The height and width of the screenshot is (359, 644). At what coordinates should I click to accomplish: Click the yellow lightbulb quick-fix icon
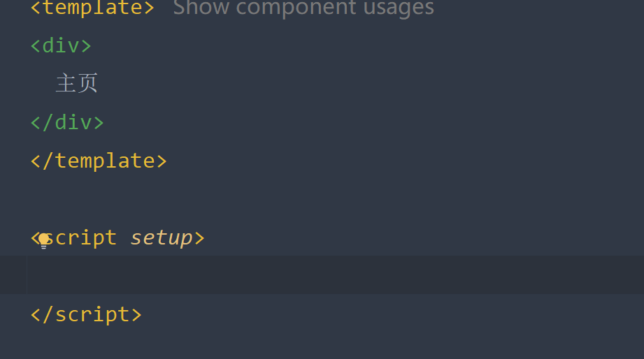[x=44, y=241]
